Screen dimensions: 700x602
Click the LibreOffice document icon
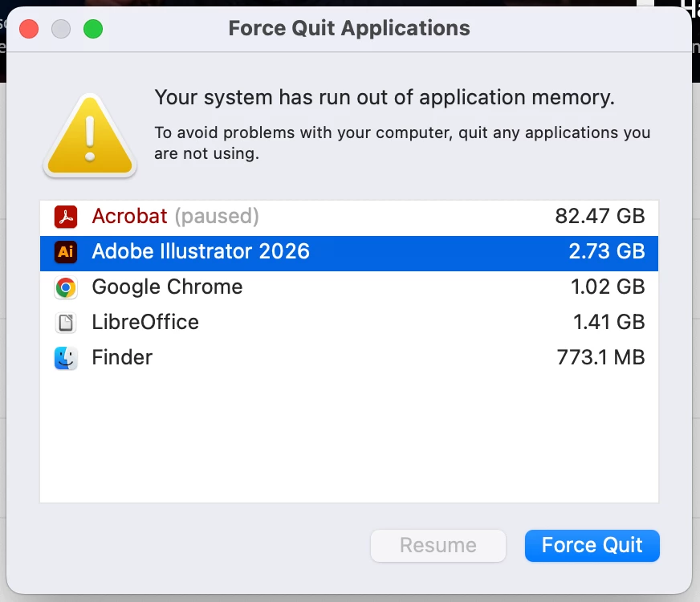[x=66, y=323]
